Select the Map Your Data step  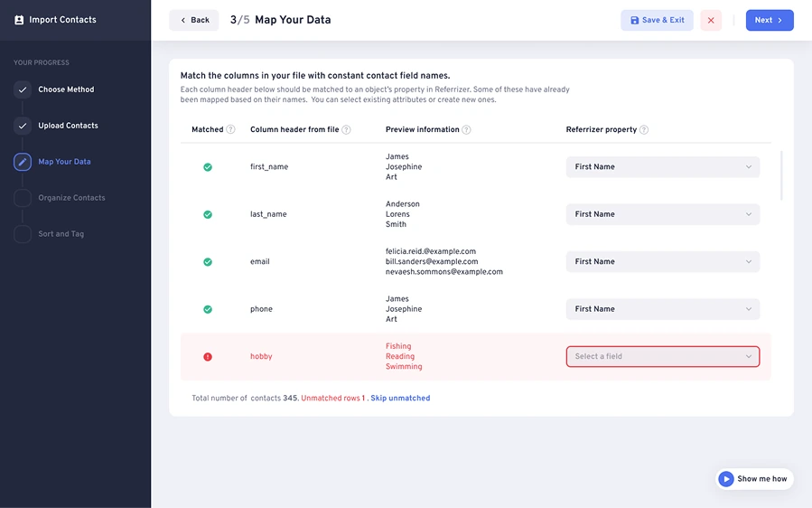click(64, 162)
